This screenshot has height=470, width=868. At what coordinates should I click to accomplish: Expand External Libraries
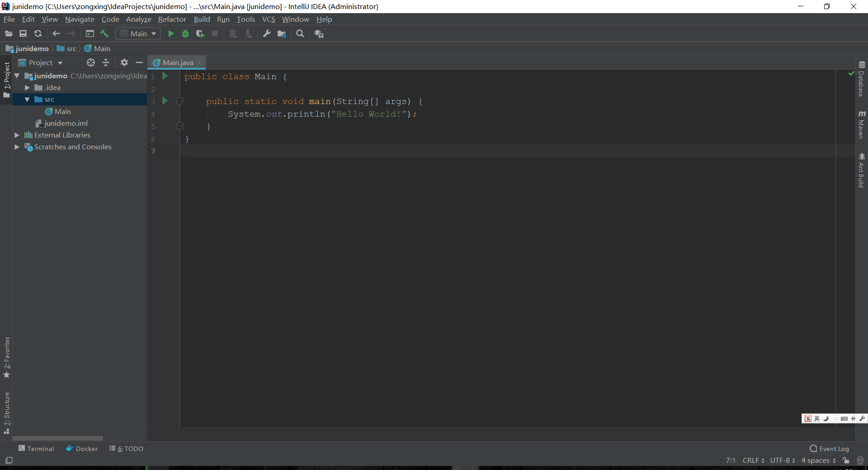(x=17, y=135)
